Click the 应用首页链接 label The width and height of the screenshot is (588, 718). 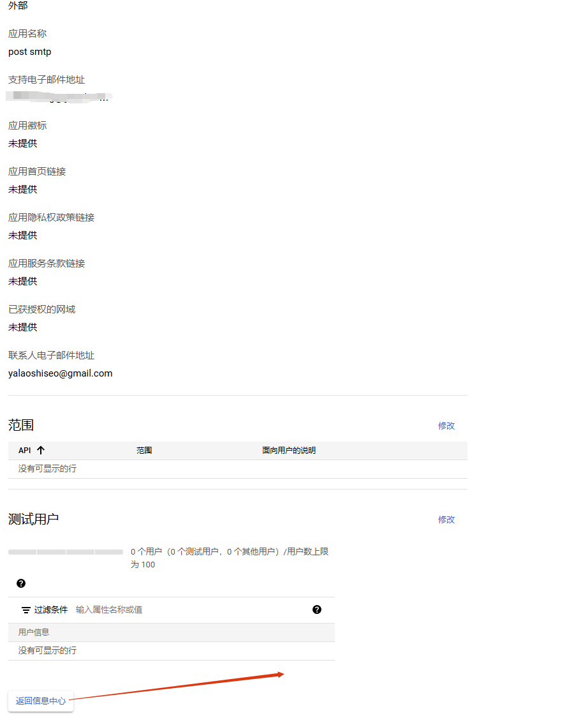(37, 172)
